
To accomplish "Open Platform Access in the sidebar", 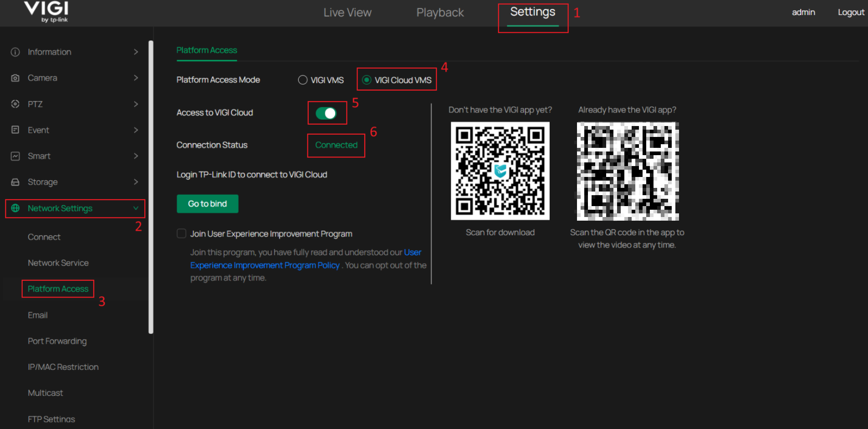I will [x=58, y=289].
